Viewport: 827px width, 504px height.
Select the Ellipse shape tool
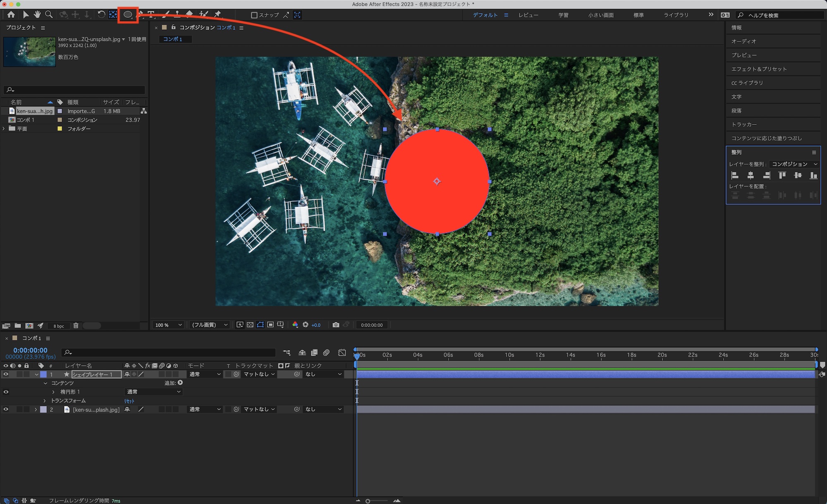tap(128, 15)
